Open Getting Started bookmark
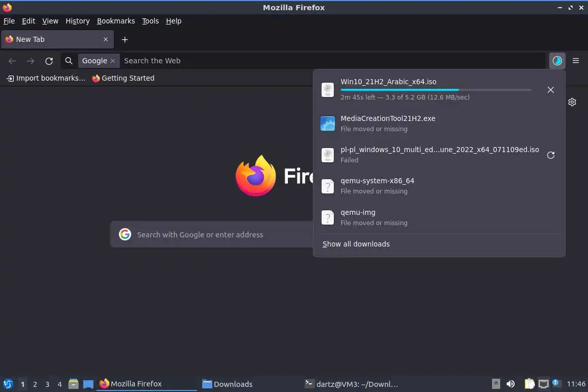The image size is (588, 392). click(123, 78)
